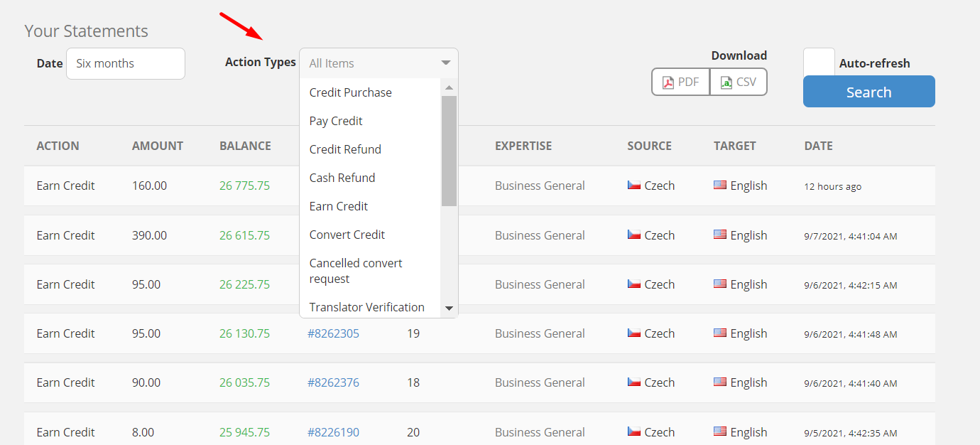
Task: Click the value 20 in #8226190 row
Action: (413, 432)
